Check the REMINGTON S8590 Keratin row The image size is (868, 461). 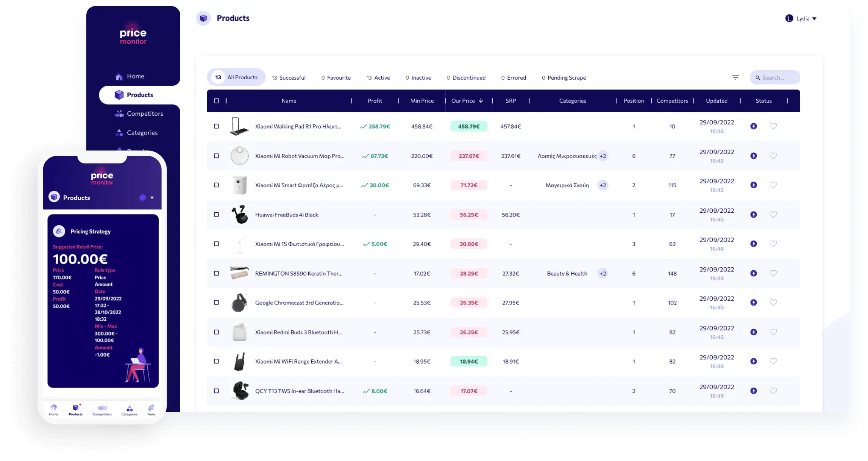[x=216, y=273]
